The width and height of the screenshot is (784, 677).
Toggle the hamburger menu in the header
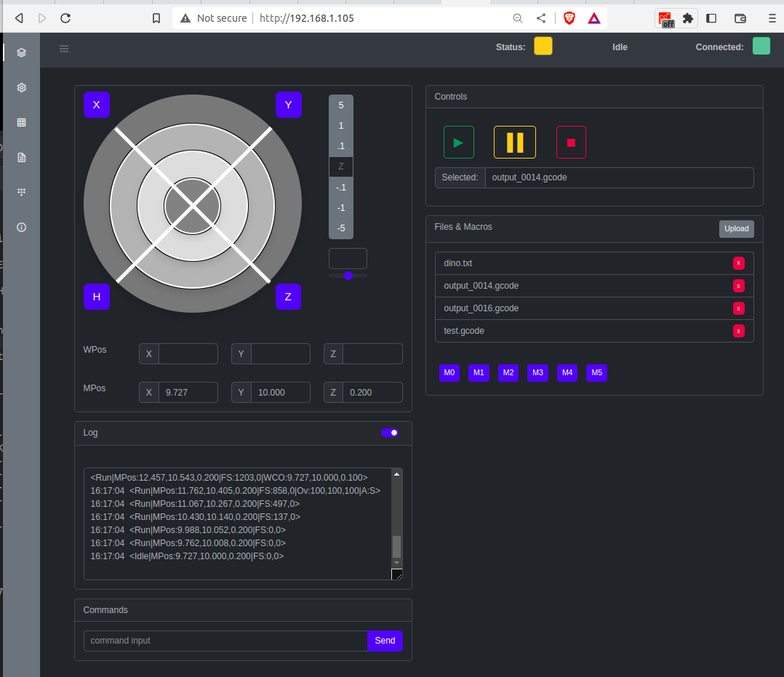coord(64,49)
